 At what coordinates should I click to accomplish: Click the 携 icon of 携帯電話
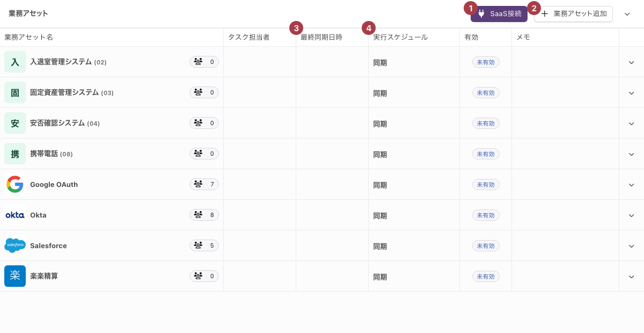(x=15, y=154)
